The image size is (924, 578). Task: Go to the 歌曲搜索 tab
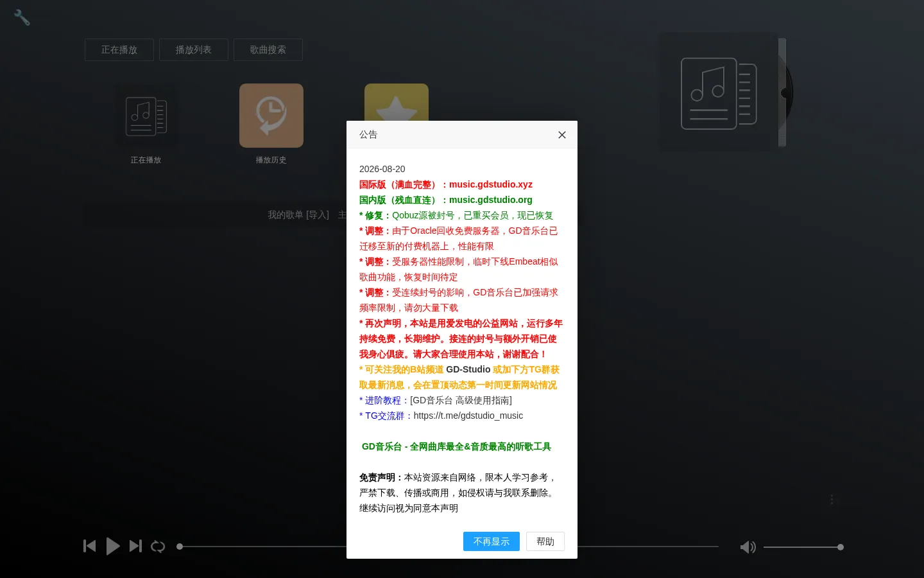click(268, 49)
